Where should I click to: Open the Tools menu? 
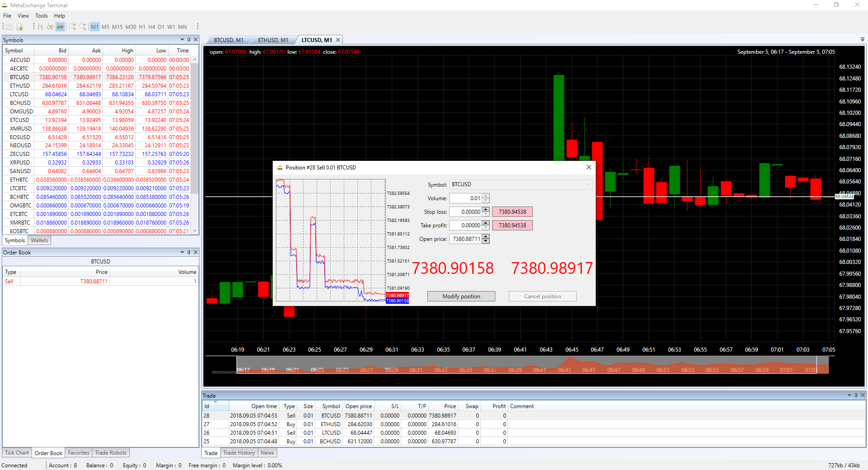pyautogui.click(x=41, y=16)
